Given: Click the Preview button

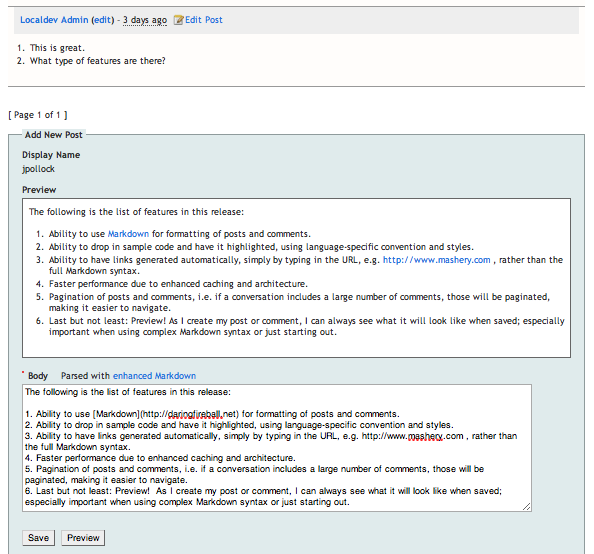Looking at the screenshot, I should (x=83, y=538).
